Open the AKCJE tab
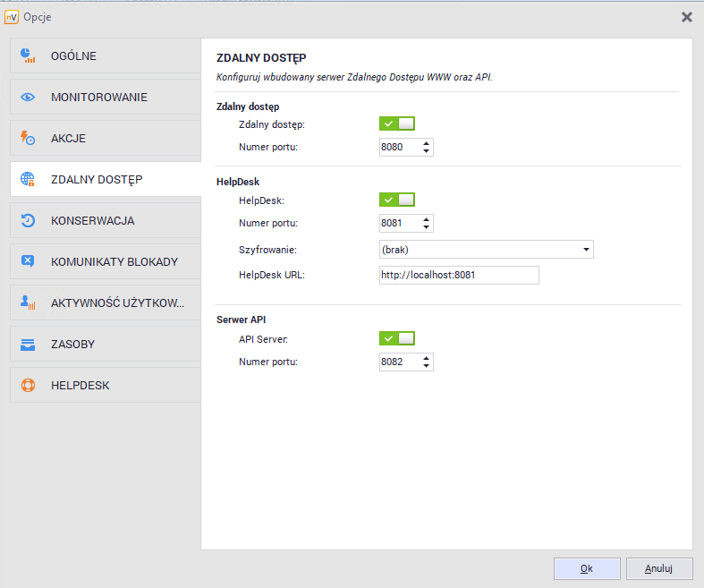 pyautogui.click(x=106, y=138)
